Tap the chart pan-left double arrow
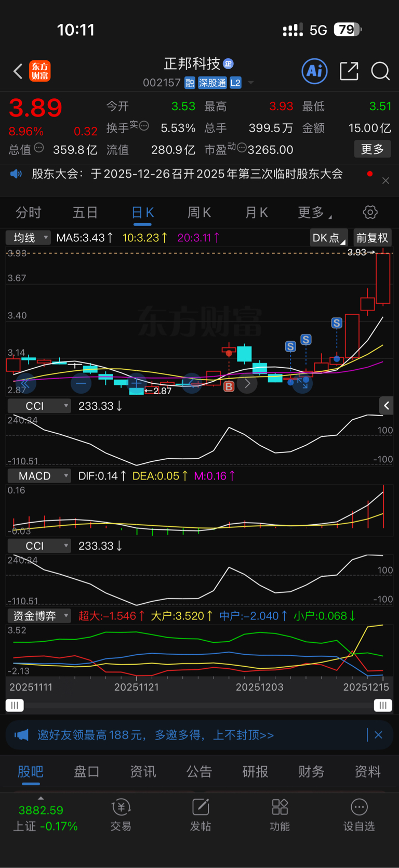Screen dimensions: 399x868 click(x=25, y=384)
